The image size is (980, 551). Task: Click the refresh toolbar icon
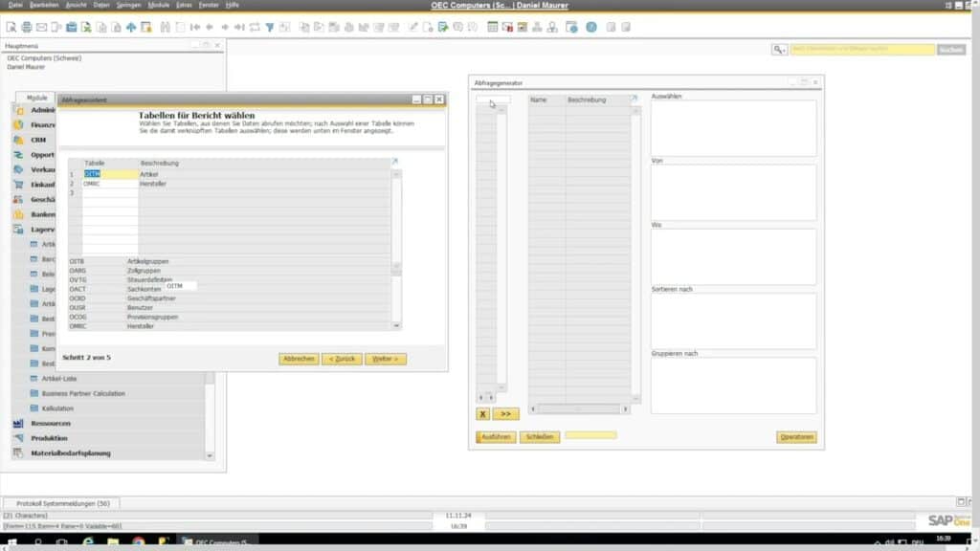255,27
